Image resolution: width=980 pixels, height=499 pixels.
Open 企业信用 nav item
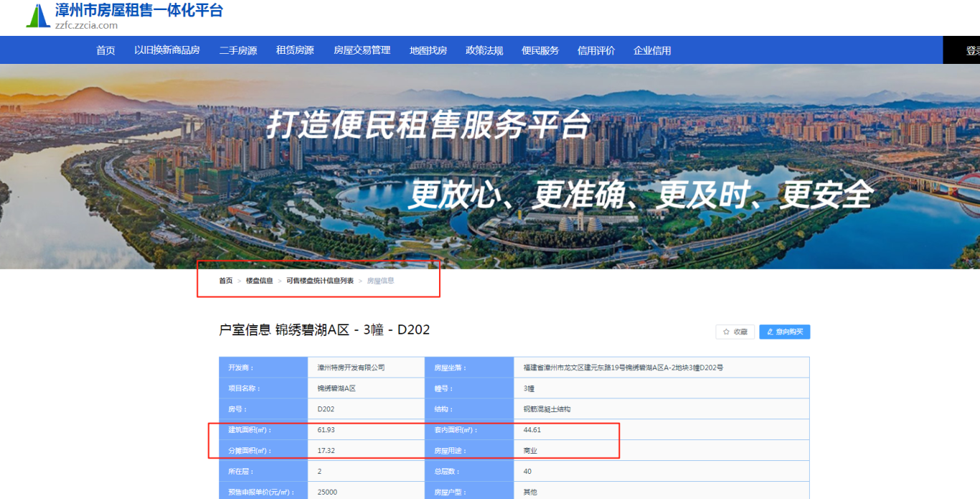coord(652,50)
